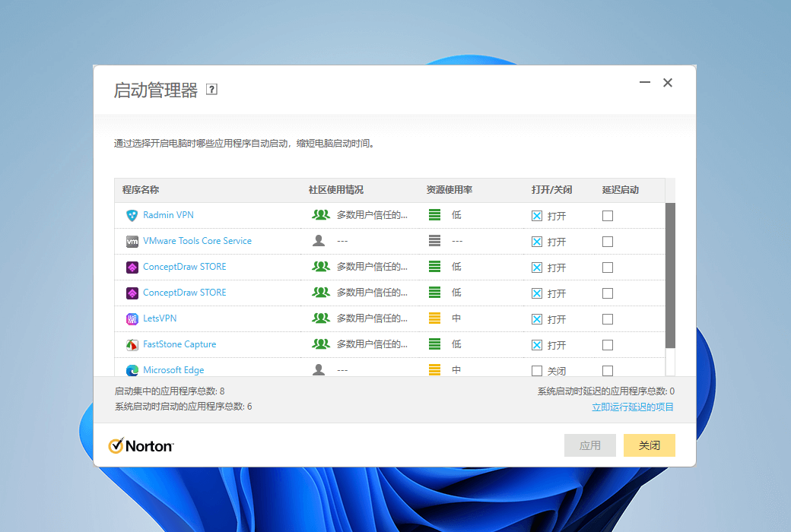Click the LetsVPN app icon
Image resolution: width=791 pixels, height=532 pixels.
(x=132, y=318)
